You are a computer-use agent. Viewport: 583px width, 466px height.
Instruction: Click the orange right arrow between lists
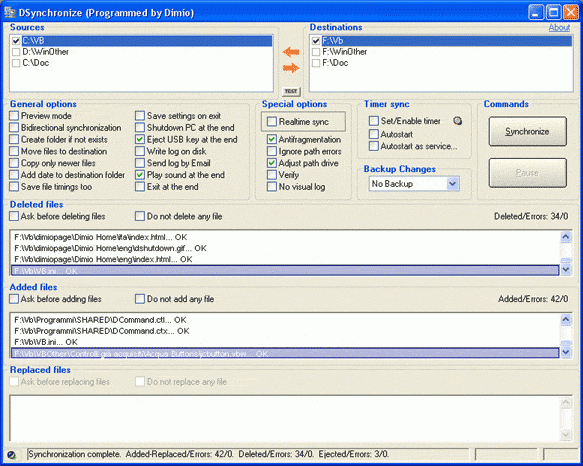pos(291,68)
